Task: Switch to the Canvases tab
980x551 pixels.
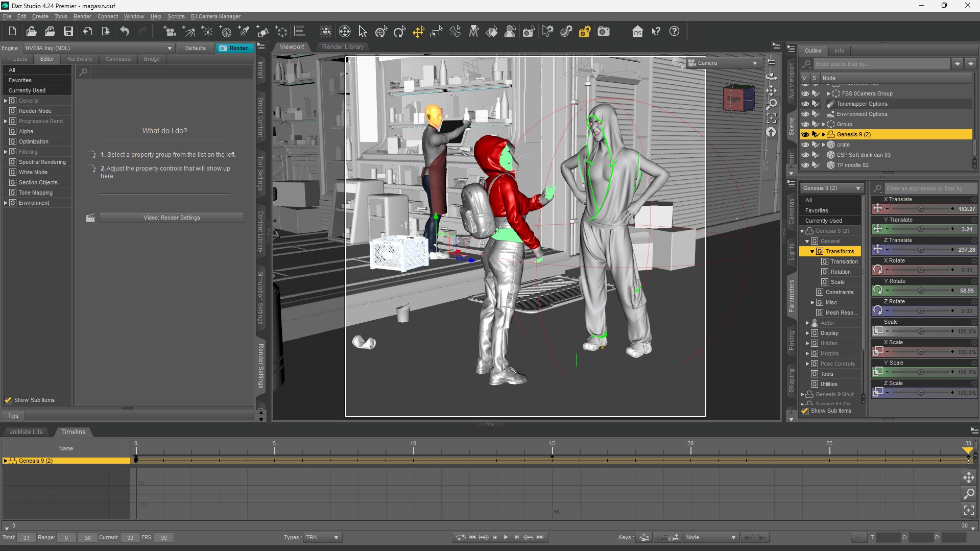Action: (118, 59)
